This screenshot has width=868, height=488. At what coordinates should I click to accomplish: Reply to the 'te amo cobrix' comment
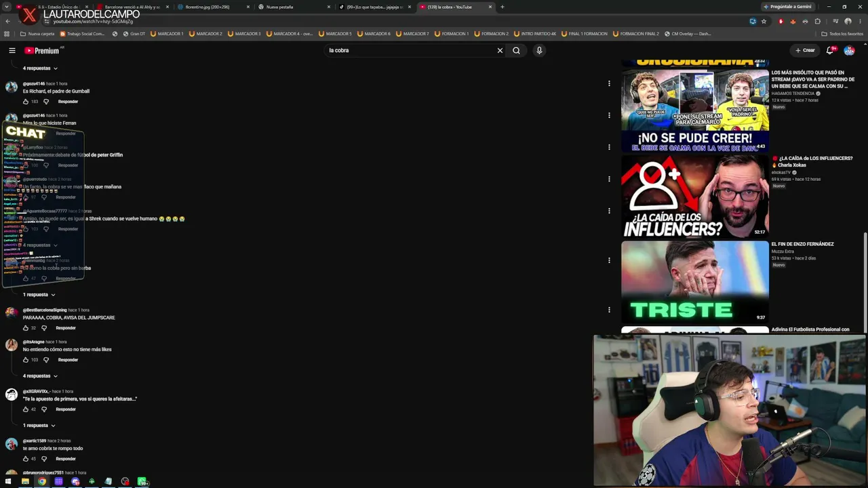[66, 459]
